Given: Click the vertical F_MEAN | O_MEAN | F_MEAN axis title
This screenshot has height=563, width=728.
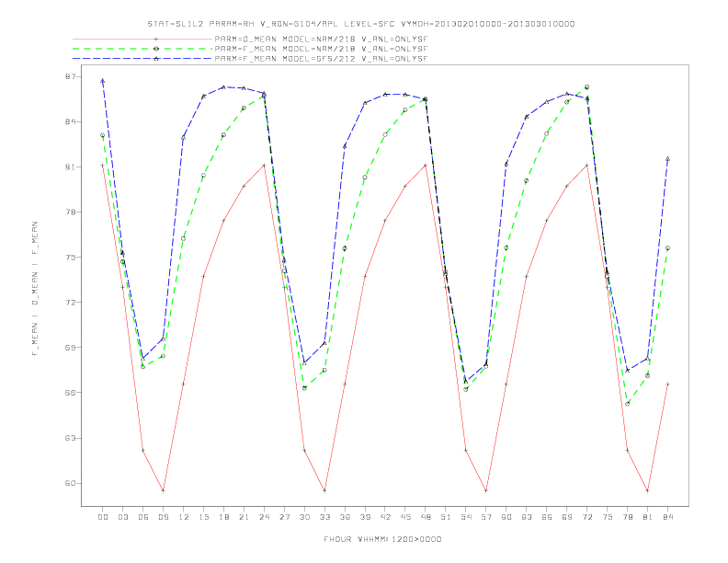Looking at the screenshot, I should [35, 289].
